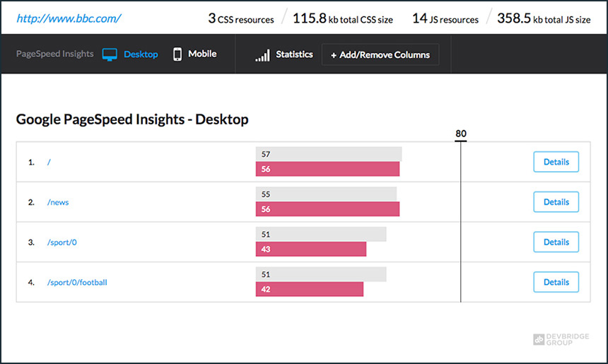Click the 14 JS resources stat
This screenshot has height=364, width=608.
coord(445,18)
